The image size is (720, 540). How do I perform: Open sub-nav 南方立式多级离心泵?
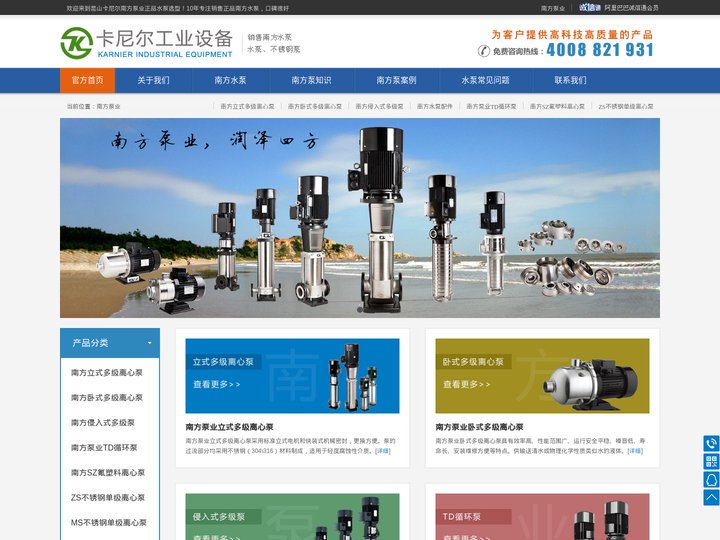point(247,107)
